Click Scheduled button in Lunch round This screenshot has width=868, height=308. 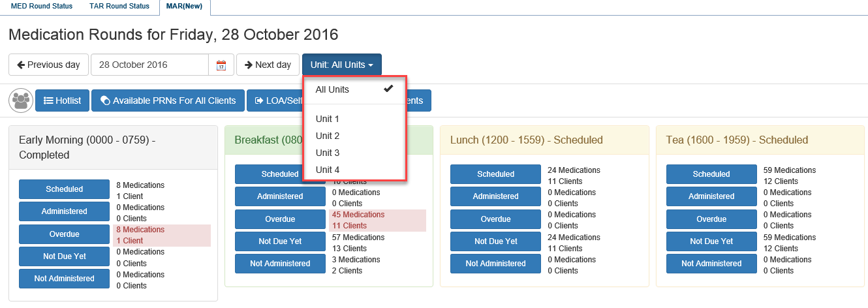tap(495, 174)
